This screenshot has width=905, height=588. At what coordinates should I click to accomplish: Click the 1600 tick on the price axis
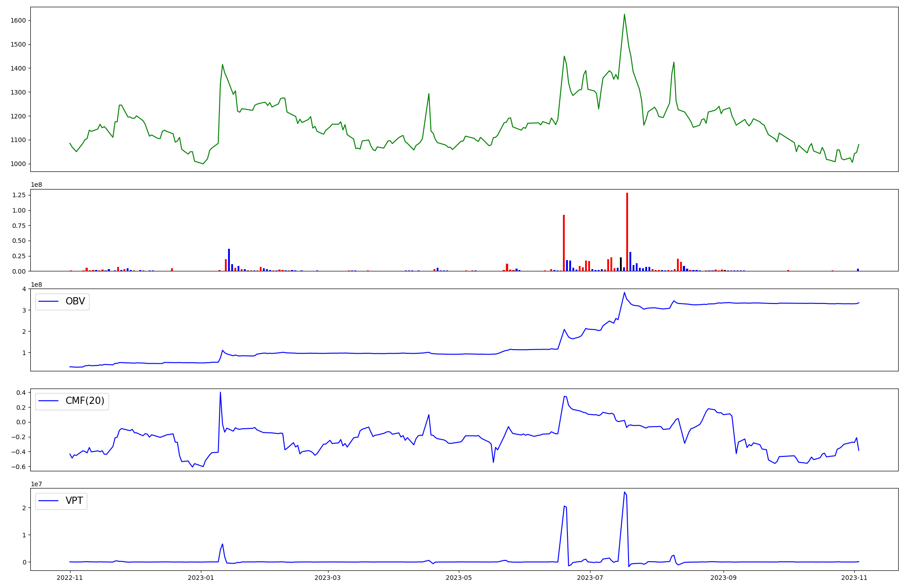(x=19, y=21)
